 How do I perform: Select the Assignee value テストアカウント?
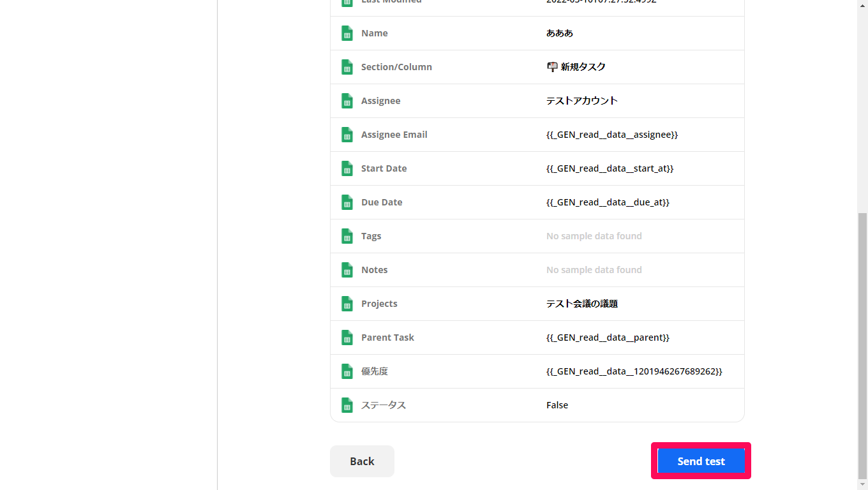[581, 100]
